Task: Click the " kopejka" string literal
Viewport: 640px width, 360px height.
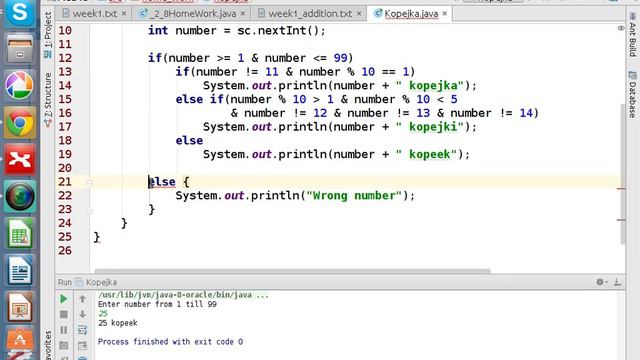Action: click(430, 85)
